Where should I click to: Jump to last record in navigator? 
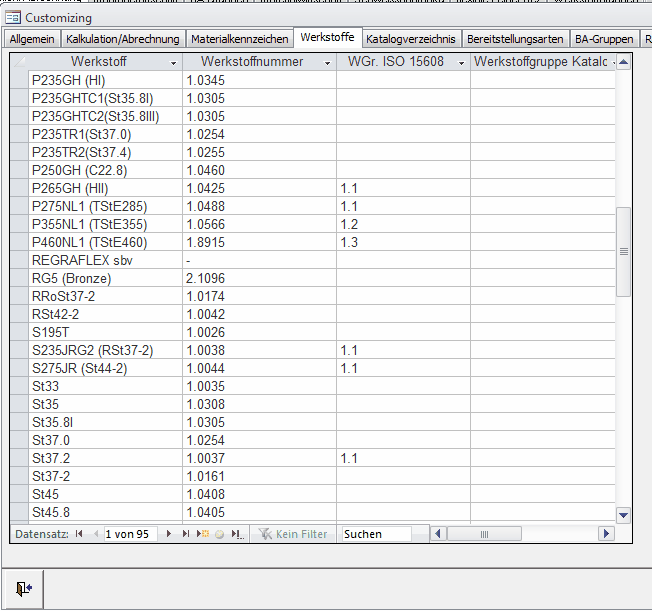click(x=185, y=534)
